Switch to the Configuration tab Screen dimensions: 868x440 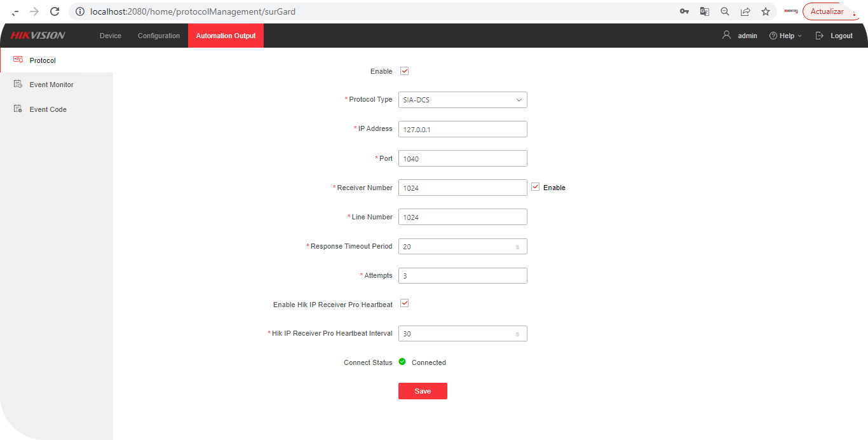tap(158, 36)
